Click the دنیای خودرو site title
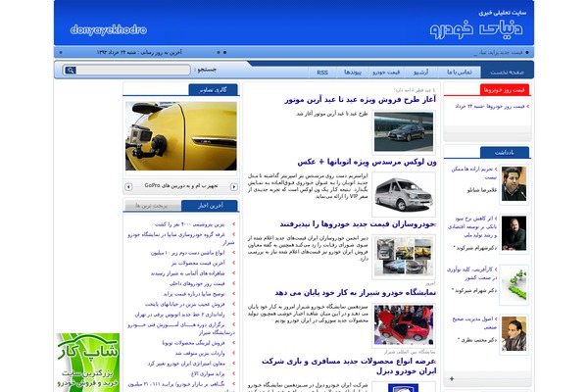This screenshot has width=588, height=392. coord(476,28)
